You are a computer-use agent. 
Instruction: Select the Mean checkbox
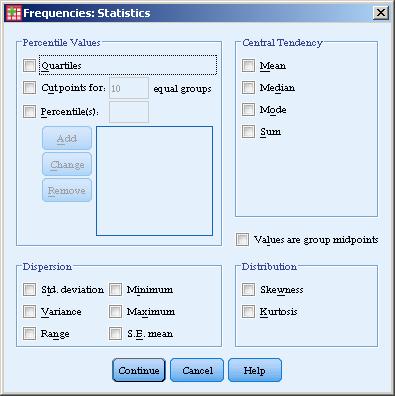(x=248, y=65)
